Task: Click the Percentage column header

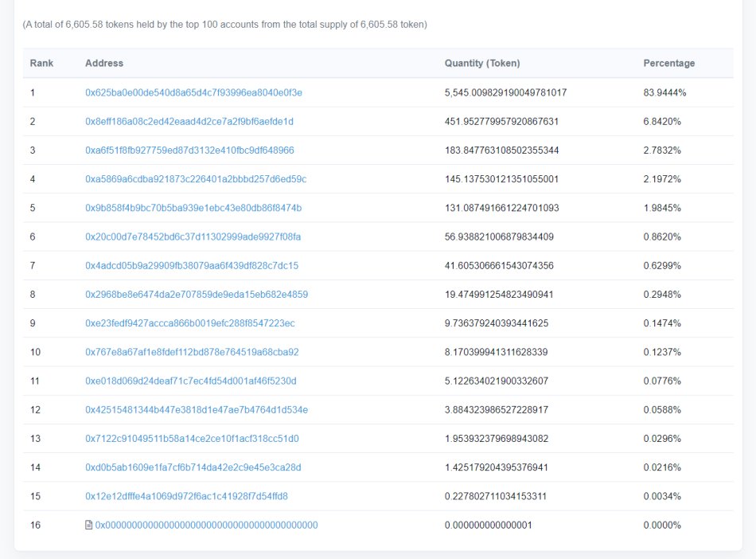Action: pos(668,63)
